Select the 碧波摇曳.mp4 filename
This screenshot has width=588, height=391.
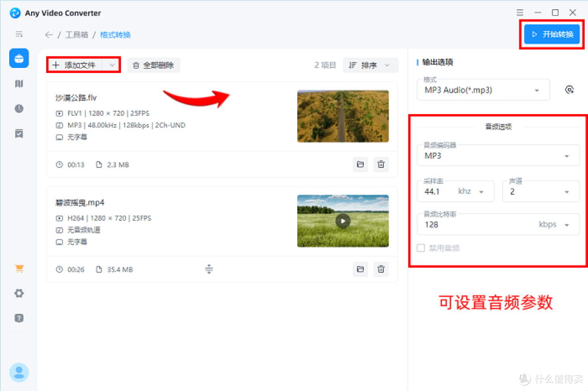80,203
